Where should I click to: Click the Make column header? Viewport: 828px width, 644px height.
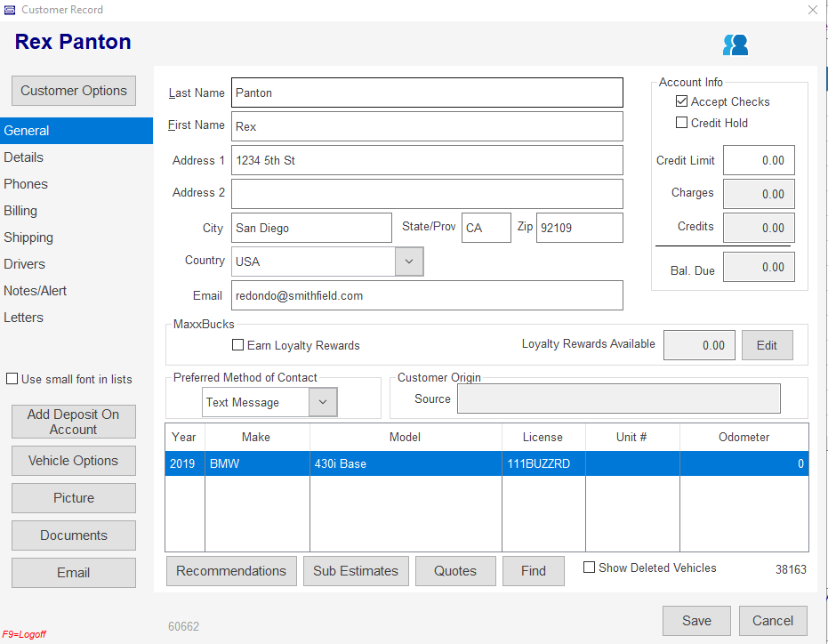(x=257, y=437)
